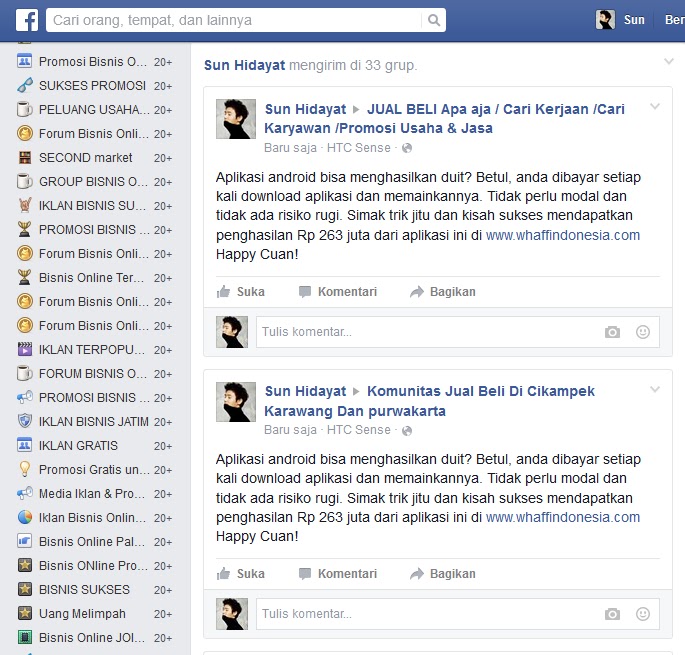
Task: Open Promosi Bisnis O... group icon
Action: click(24, 61)
